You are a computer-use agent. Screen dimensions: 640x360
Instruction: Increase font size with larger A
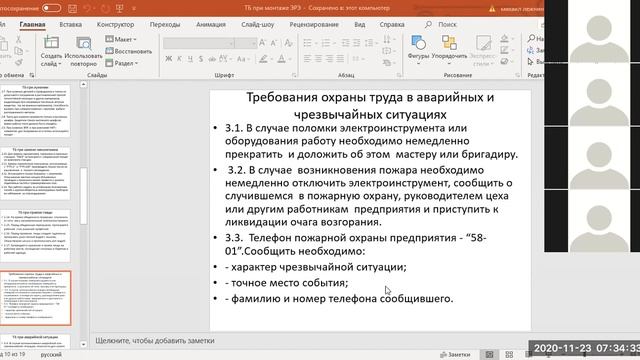click(x=262, y=42)
